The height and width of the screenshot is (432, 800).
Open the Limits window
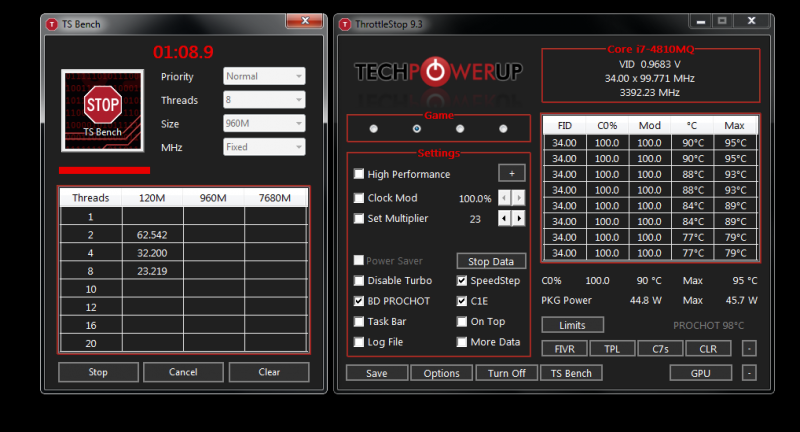(572, 325)
